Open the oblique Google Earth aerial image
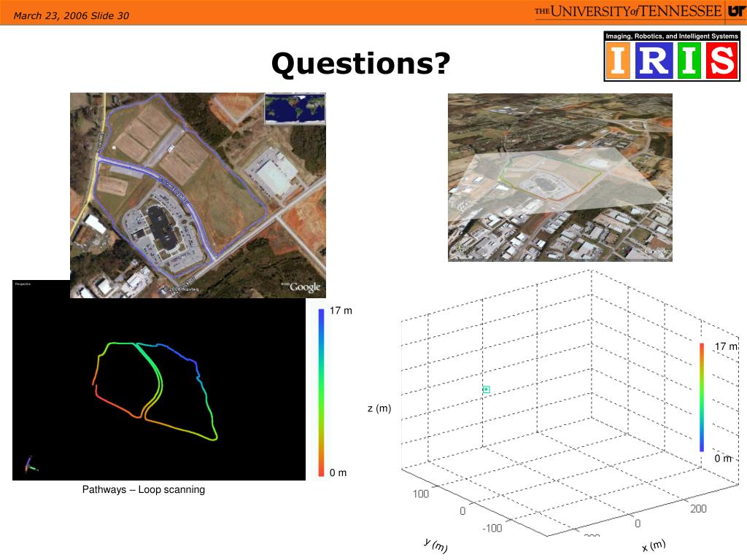The width and height of the screenshot is (747, 560). (560, 177)
